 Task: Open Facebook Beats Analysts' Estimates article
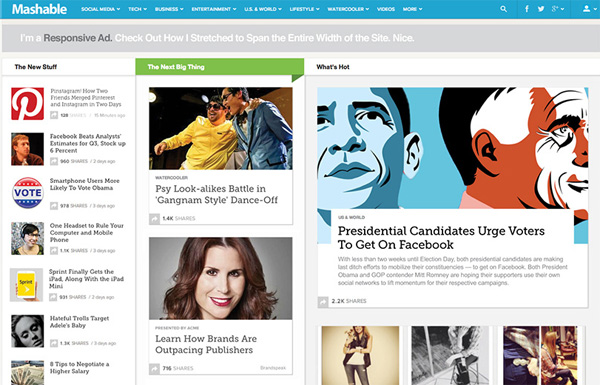tap(88, 143)
